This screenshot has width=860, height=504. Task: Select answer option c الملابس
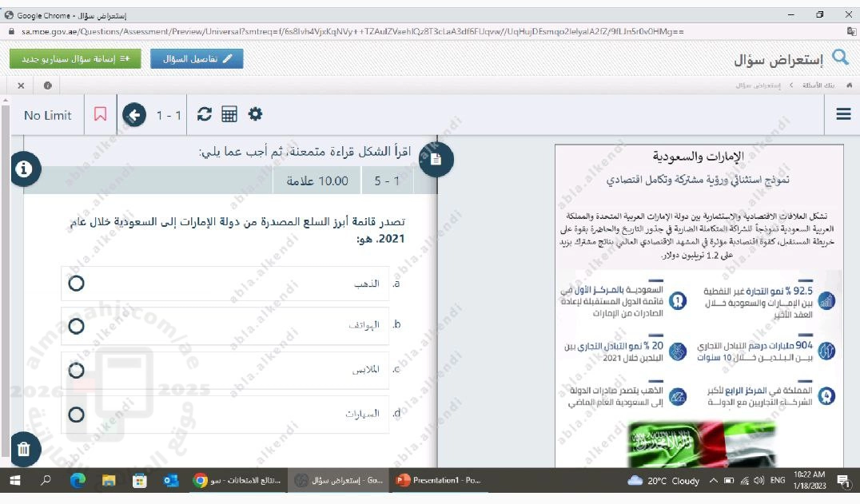(x=77, y=370)
